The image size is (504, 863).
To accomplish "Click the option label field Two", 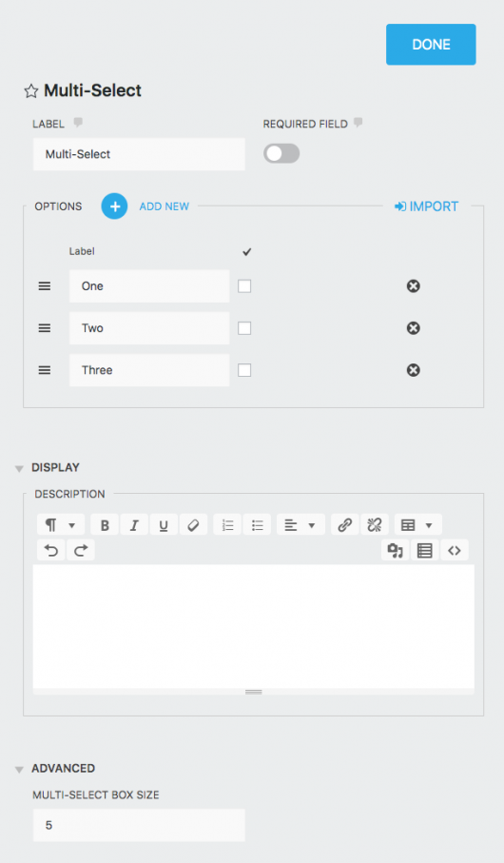I will tap(149, 328).
